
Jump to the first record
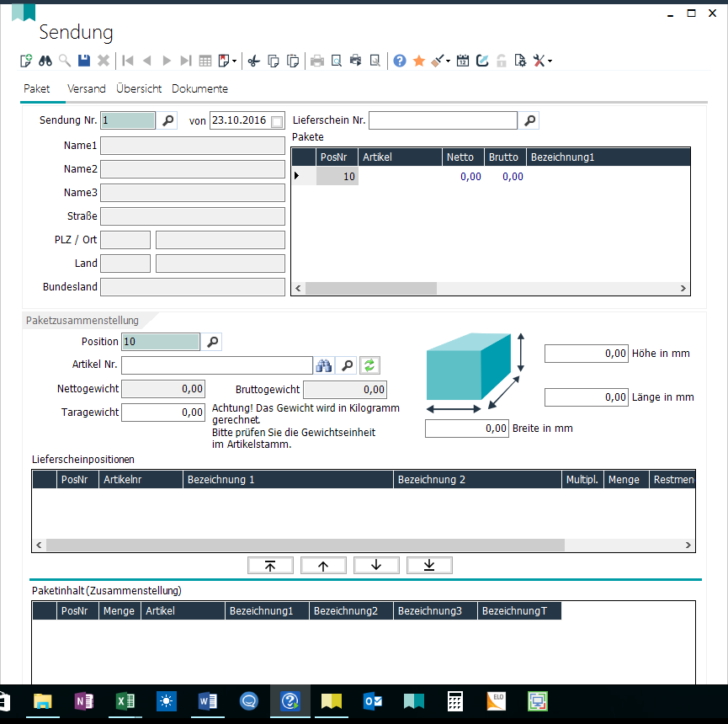(x=128, y=61)
